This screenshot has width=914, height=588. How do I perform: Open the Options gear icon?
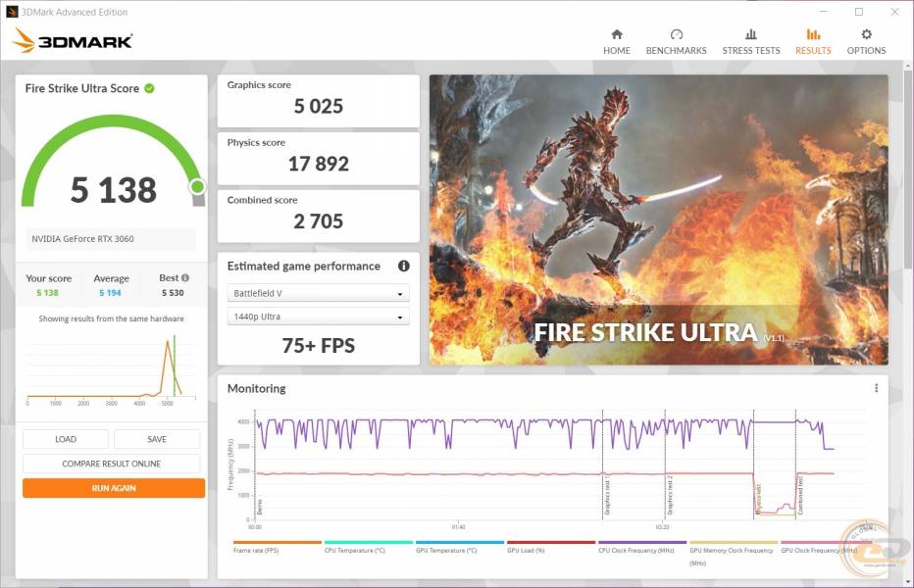(x=866, y=34)
